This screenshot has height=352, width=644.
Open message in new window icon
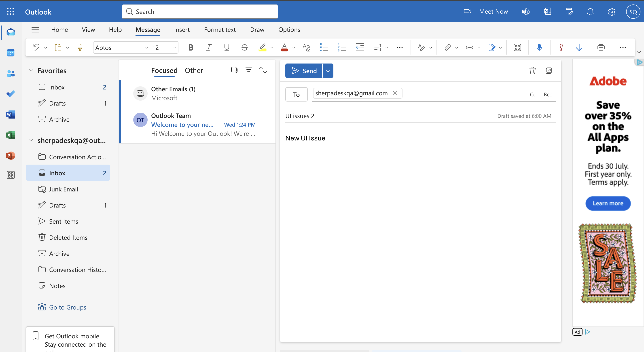(x=549, y=71)
